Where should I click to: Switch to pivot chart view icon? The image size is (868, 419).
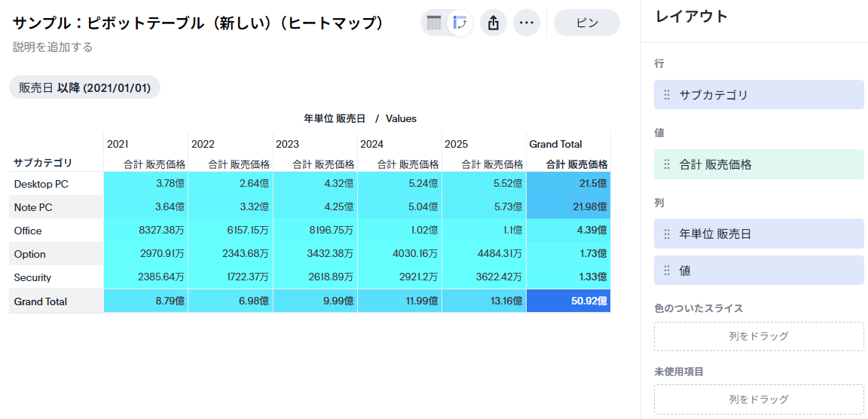point(460,23)
